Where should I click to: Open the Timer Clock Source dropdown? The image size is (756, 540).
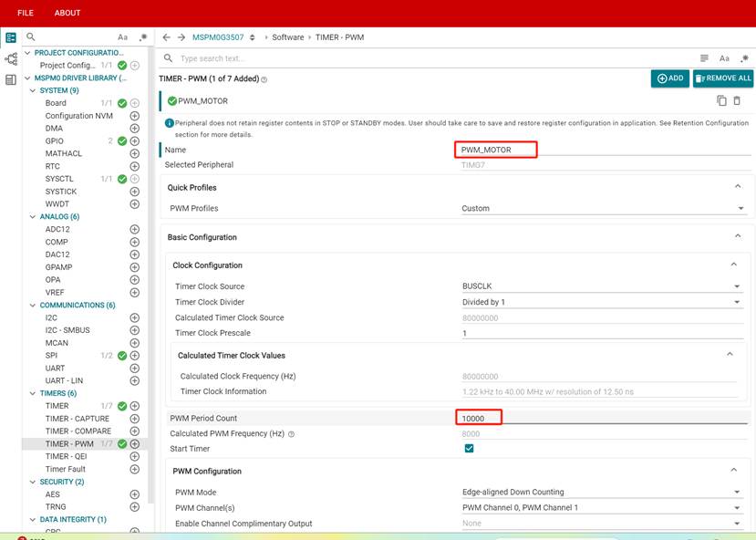[x=602, y=286]
